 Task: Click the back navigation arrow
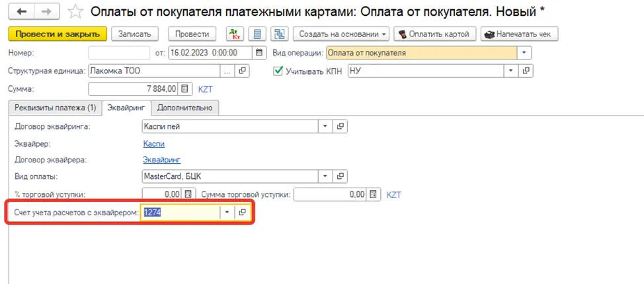click(22, 12)
